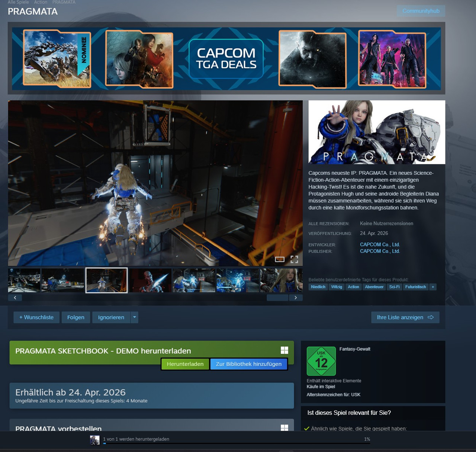Click the PRAGMATA header capsule image

click(x=377, y=132)
